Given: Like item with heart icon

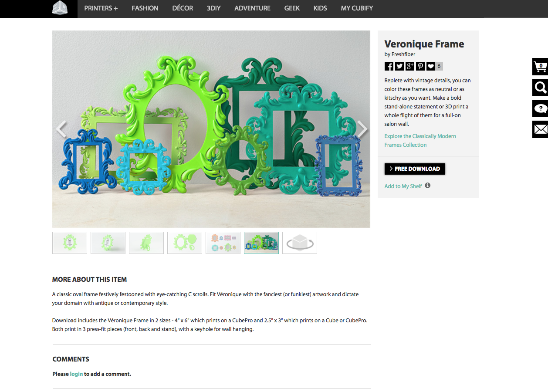Looking at the screenshot, I should click(x=431, y=66).
